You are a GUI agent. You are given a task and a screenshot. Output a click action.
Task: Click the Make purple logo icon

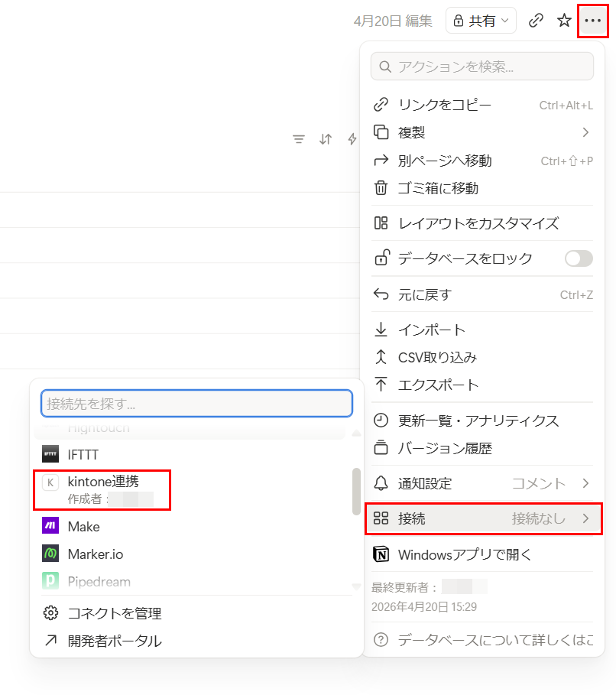[50, 526]
